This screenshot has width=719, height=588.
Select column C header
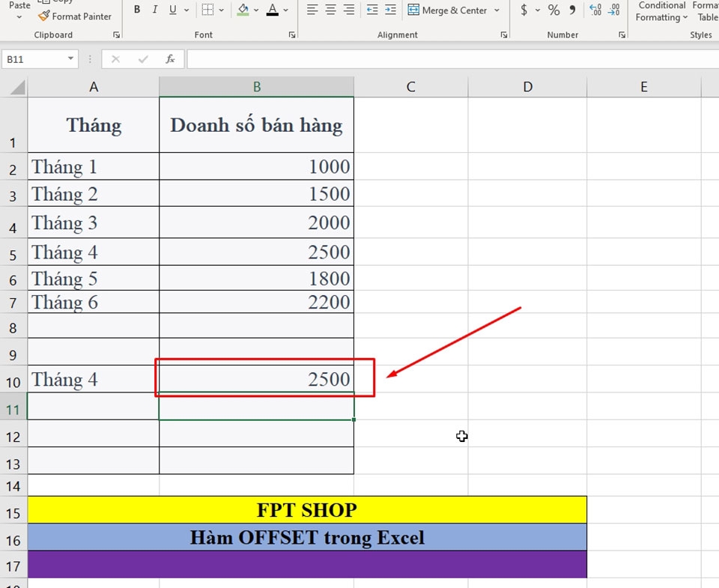click(x=411, y=87)
